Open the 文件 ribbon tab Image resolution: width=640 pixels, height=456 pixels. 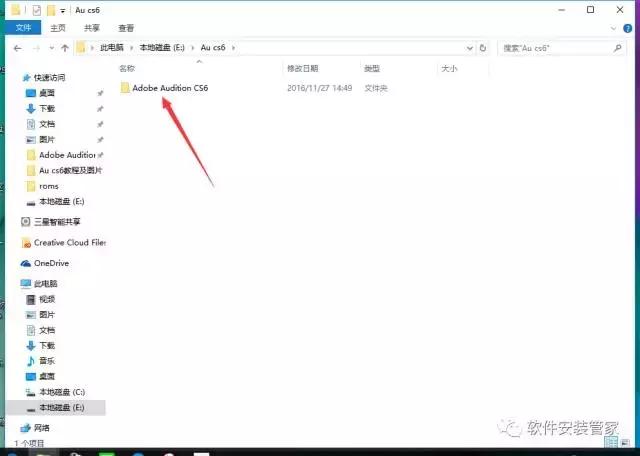[23, 28]
